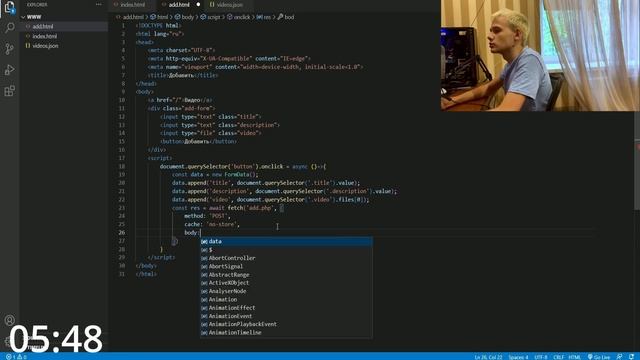Open the Run and Debug view
The image size is (640, 360).
point(9,70)
